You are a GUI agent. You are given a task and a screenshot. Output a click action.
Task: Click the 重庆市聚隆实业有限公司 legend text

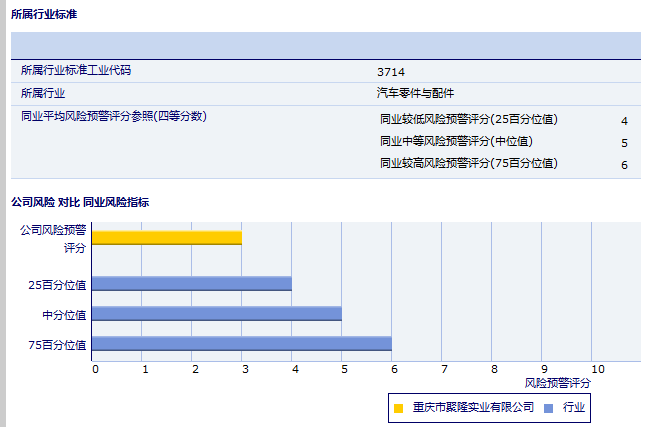tap(473, 408)
